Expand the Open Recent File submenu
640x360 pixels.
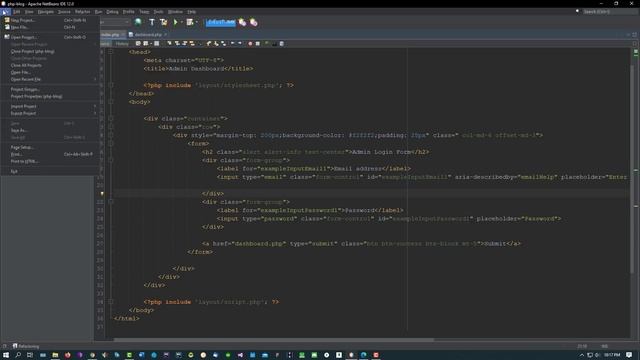click(95, 79)
